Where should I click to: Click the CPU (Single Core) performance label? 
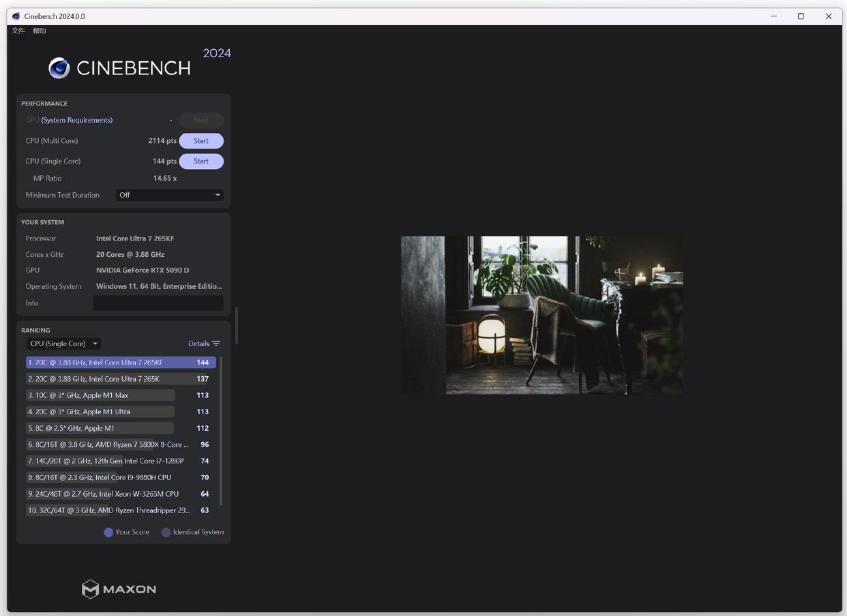(x=53, y=161)
